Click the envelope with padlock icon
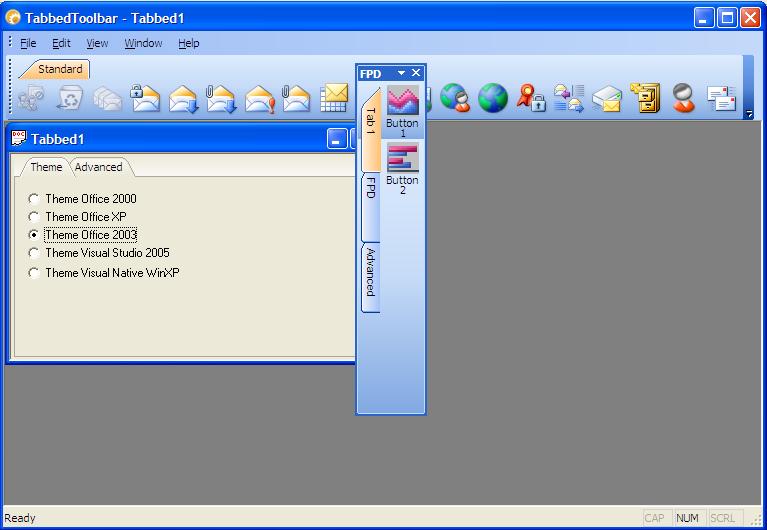Image resolution: width=767 pixels, height=530 pixels. coord(146,98)
